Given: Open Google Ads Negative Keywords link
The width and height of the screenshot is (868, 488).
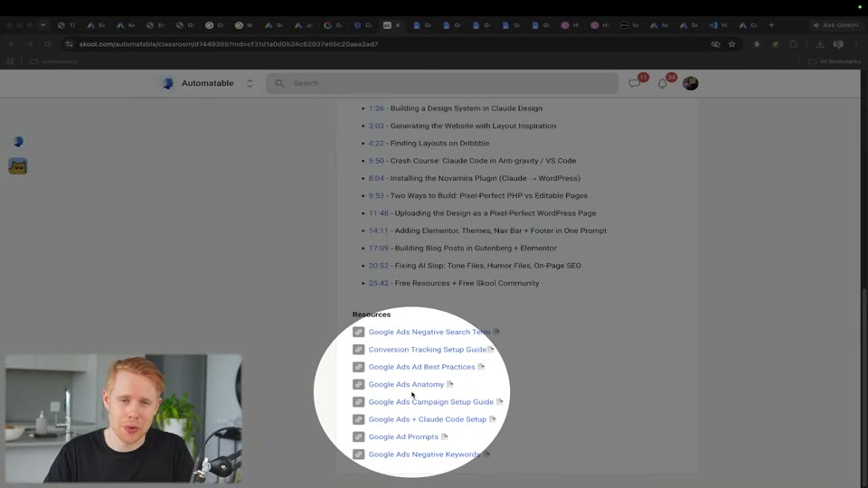Looking at the screenshot, I should (x=424, y=455).
